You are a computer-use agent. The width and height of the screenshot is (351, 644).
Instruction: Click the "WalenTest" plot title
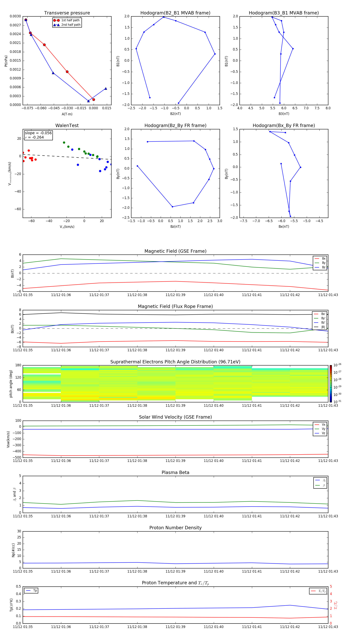[67, 125]
